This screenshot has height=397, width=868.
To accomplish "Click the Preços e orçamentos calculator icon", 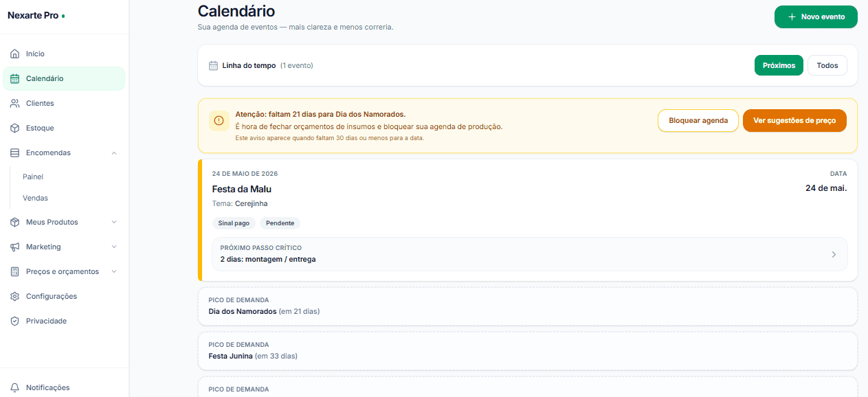I will click(14, 271).
